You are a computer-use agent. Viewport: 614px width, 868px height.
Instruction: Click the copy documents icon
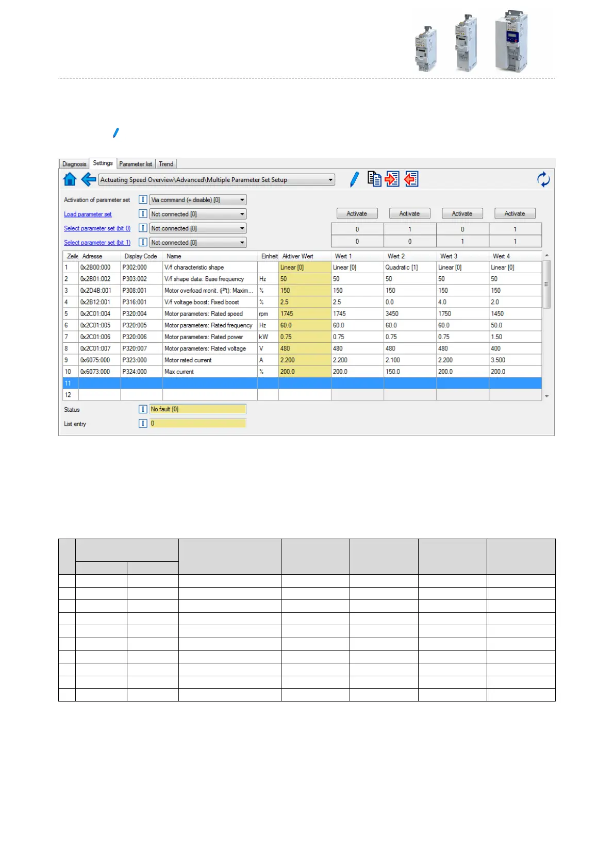tap(374, 179)
